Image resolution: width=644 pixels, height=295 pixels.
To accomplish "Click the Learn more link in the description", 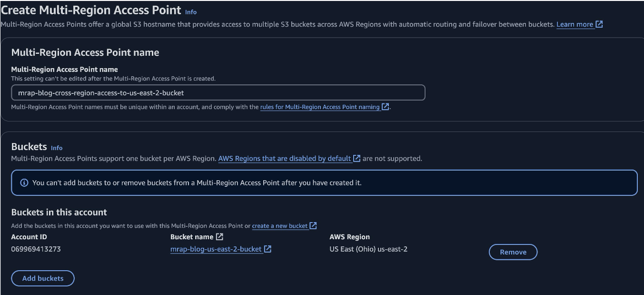I will pos(575,24).
